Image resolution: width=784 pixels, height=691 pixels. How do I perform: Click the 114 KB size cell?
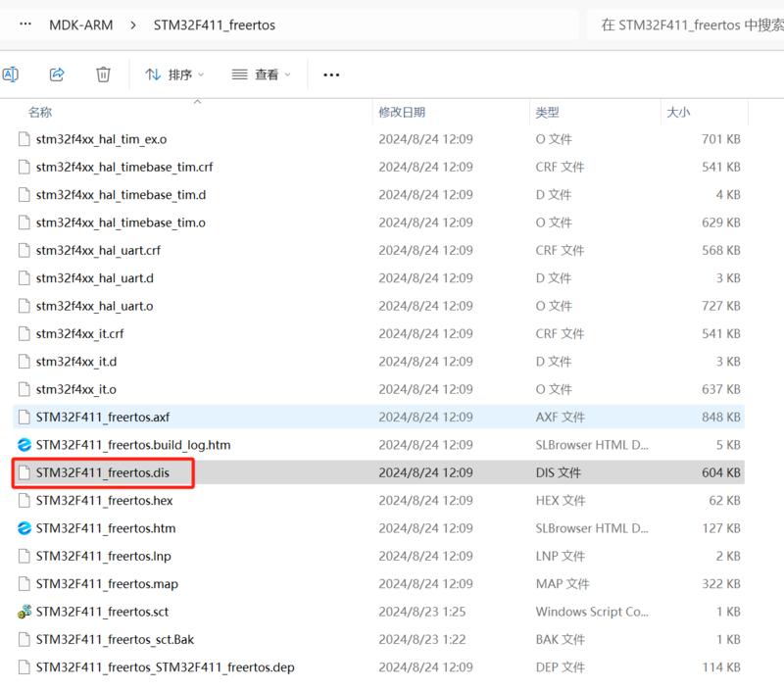(721, 667)
